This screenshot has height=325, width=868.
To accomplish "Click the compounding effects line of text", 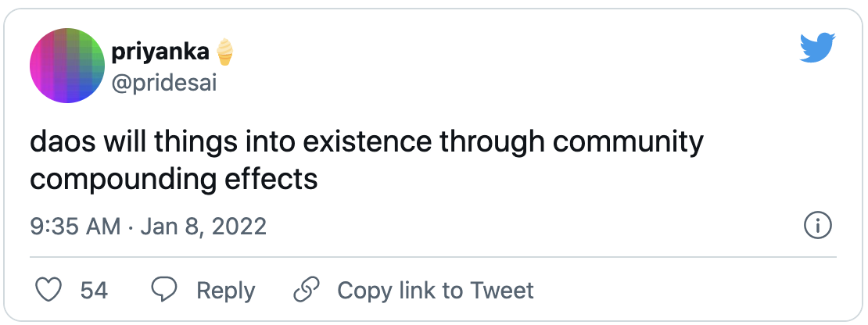I will 174,179.
